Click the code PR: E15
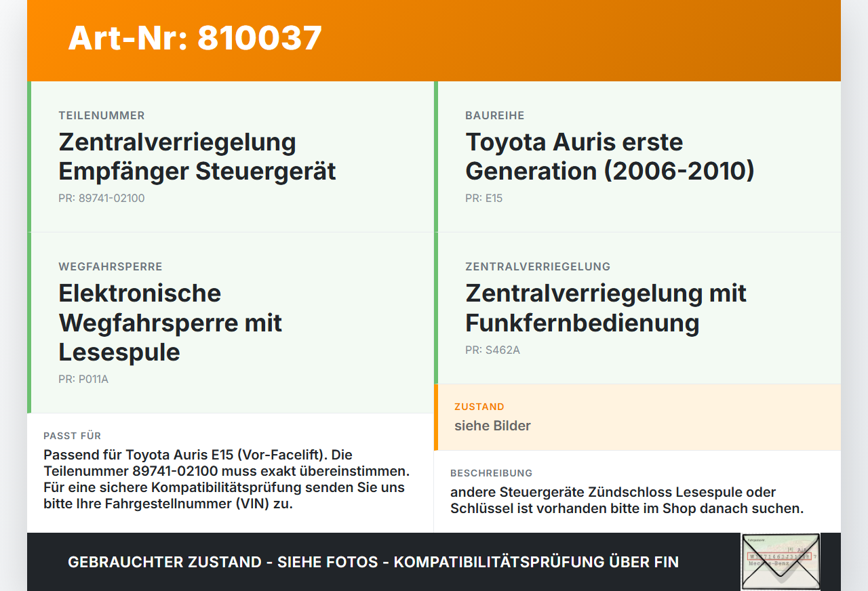868x591 pixels. coord(484,199)
